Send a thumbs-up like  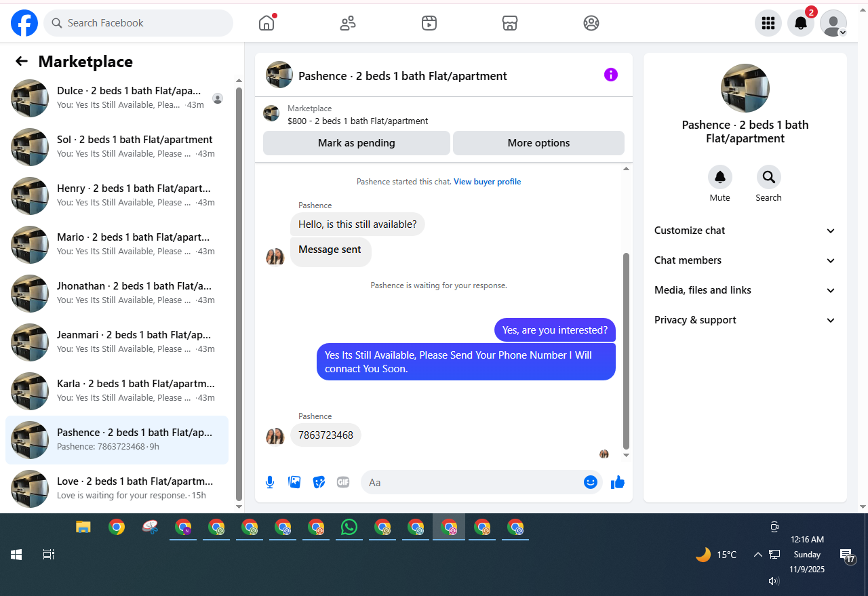click(x=617, y=482)
